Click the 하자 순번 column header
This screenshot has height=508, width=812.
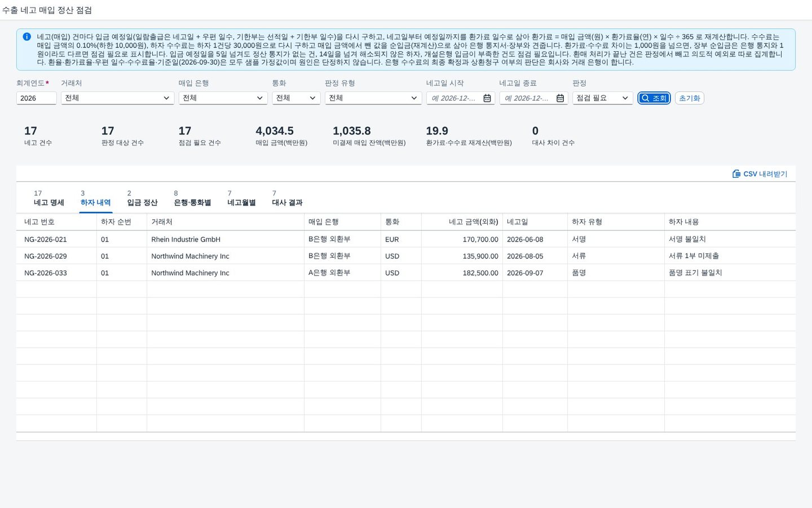pos(122,222)
